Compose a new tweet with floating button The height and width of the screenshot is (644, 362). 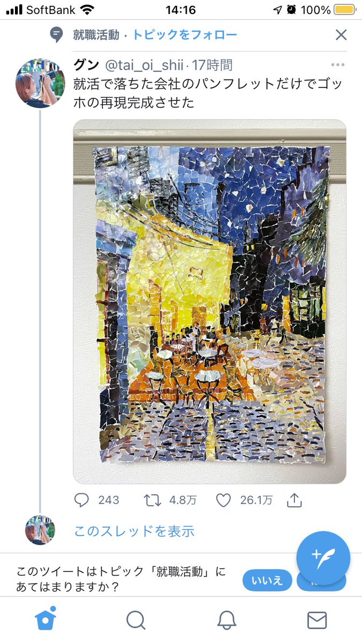(x=323, y=558)
